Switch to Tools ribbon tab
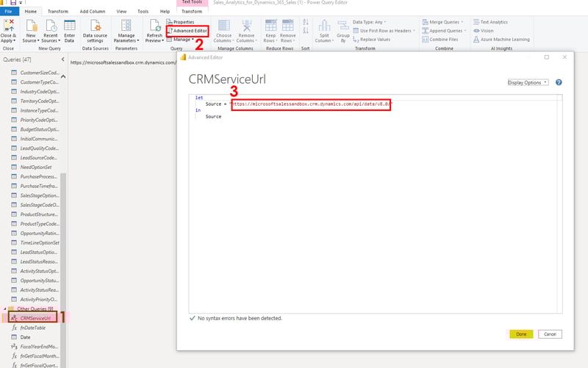The image size is (588, 368). [143, 11]
